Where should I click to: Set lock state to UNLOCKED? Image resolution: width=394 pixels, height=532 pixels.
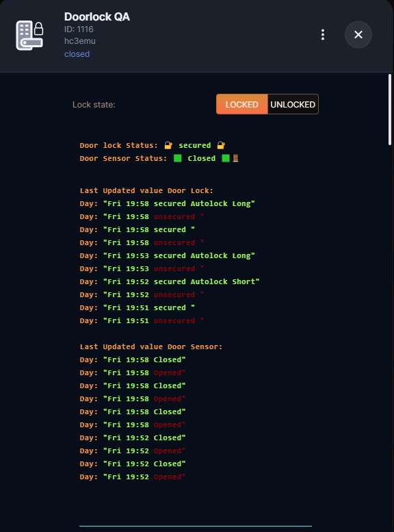(x=293, y=104)
